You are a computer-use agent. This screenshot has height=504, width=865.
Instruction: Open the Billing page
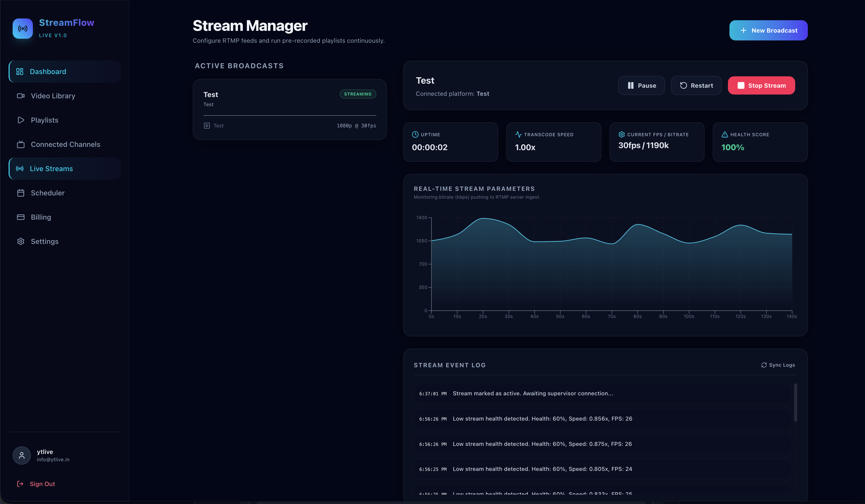pyautogui.click(x=65, y=217)
